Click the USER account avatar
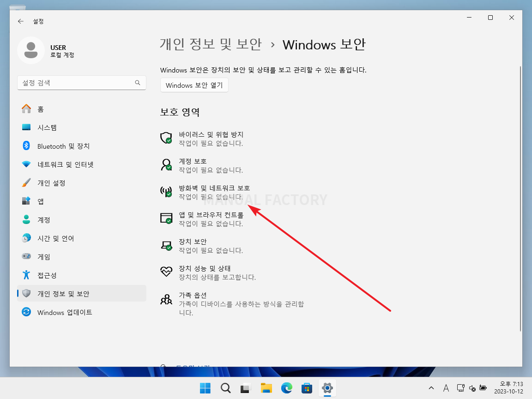Image resolution: width=532 pixels, height=399 pixels. click(31, 50)
